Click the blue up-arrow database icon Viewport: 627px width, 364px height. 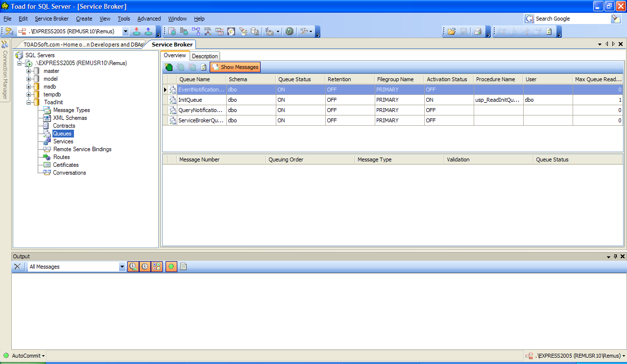[148, 31]
